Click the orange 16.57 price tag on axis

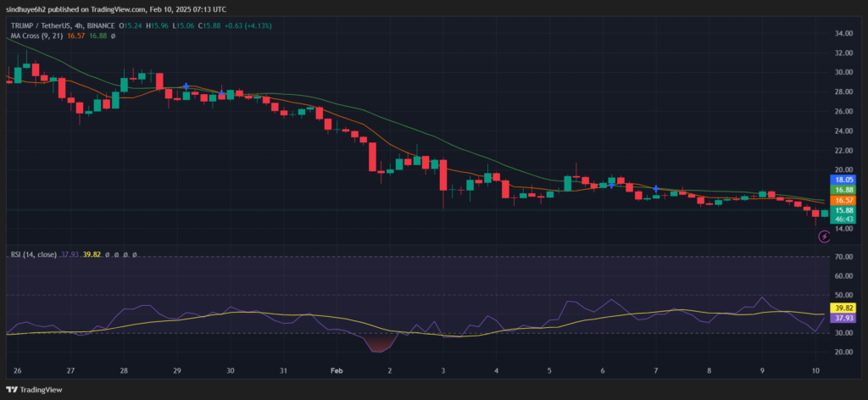(x=843, y=200)
